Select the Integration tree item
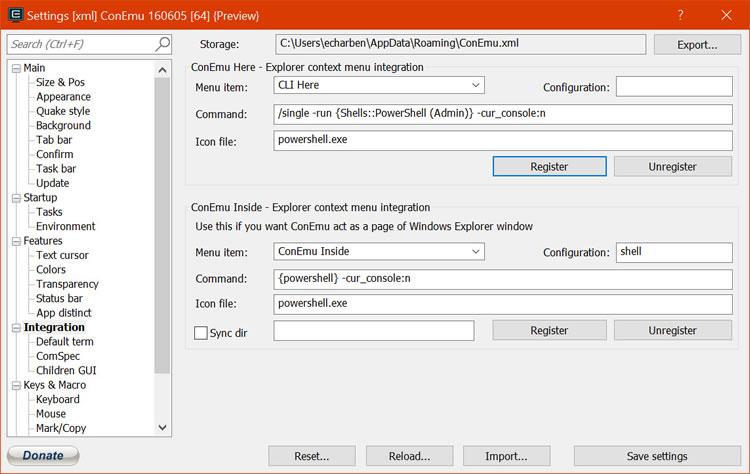750x474 pixels. [x=54, y=327]
